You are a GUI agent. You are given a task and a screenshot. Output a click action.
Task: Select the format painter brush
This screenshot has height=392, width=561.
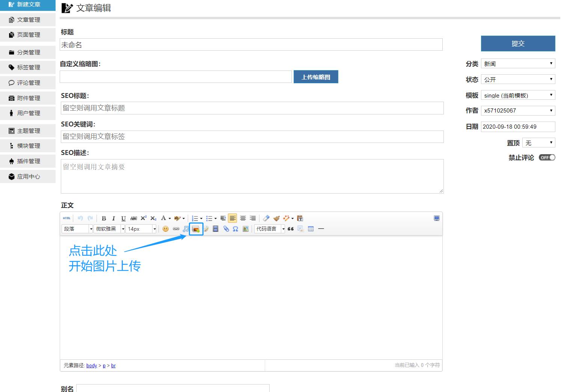tap(276, 218)
